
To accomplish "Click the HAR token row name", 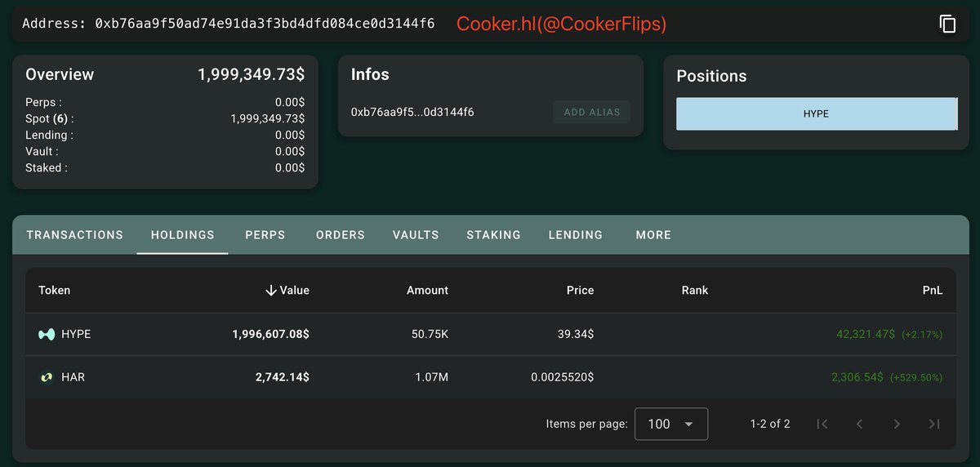I will (x=73, y=377).
